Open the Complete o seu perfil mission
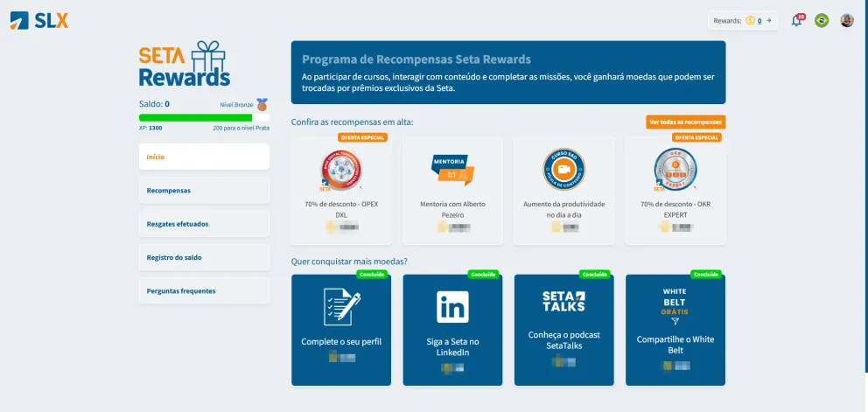The width and height of the screenshot is (868, 412). [x=341, y=330]
